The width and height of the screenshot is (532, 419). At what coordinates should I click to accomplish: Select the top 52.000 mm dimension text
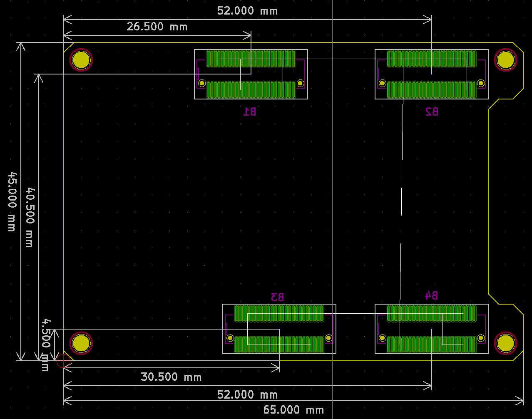[247, 11]
